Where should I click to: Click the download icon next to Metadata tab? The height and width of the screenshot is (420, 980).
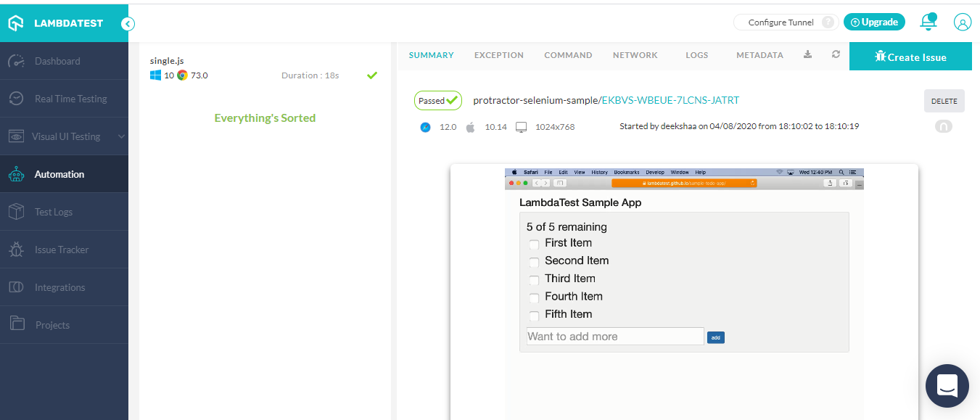tap(808, 55)
